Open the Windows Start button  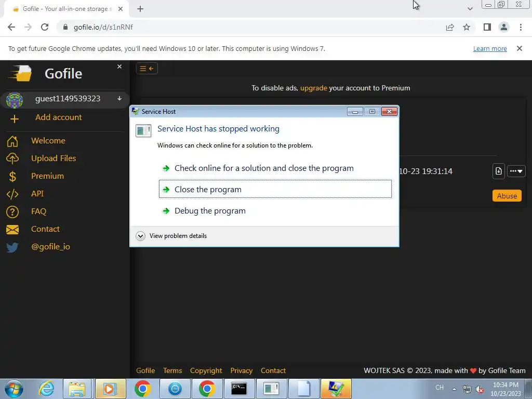(x=14, y=389)
